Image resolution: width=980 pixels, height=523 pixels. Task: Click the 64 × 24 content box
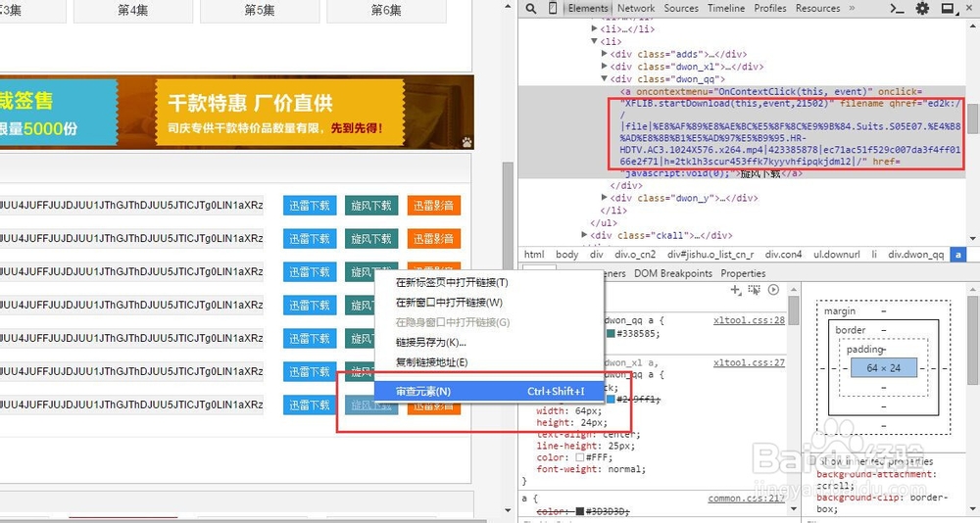(884, 368)
